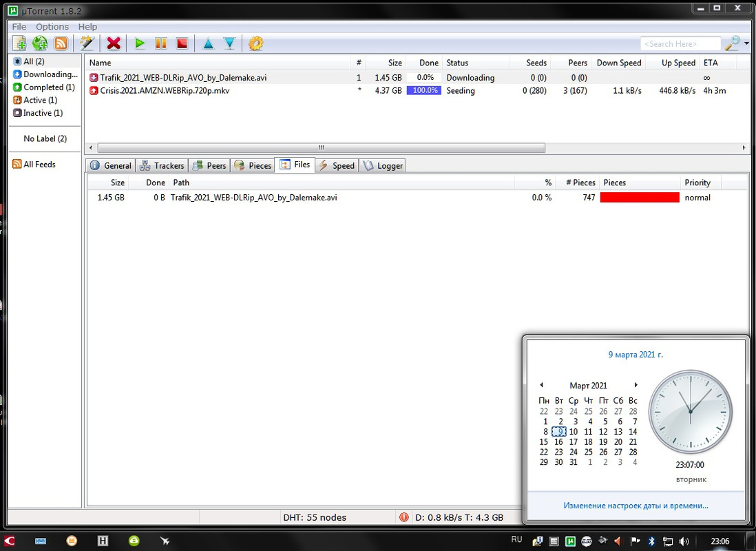Screen dimensions: 756x551
Task: Sort torrents by Status column header
Action: coord(476,63)
